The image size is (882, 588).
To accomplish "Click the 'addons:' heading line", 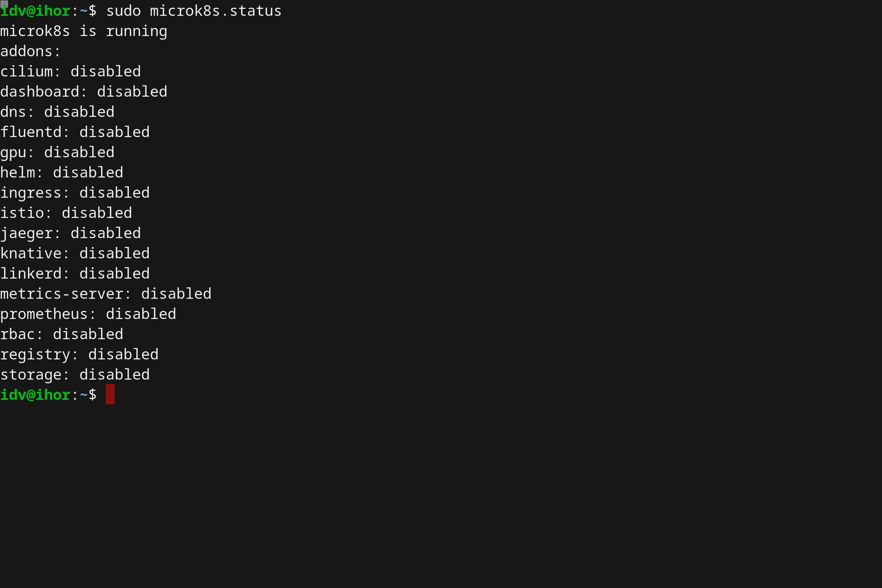I will [x=31, y=51].
